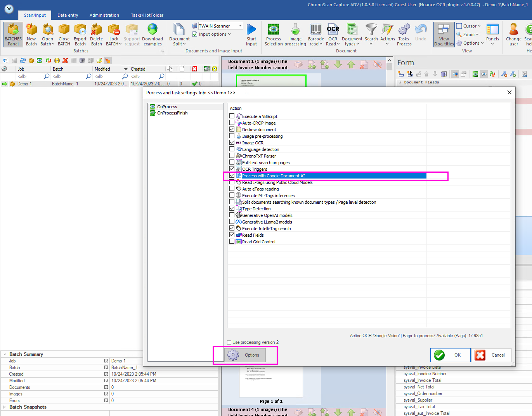Click the Options button in dialog

245,355
